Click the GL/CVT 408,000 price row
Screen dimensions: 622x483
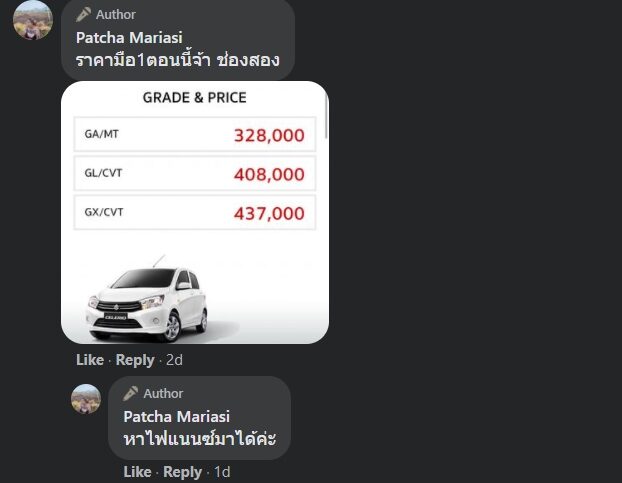tap(195, 173)
